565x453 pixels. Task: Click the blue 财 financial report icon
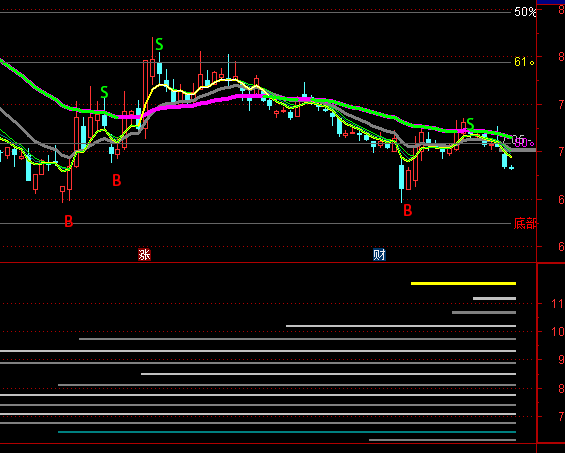379,255
